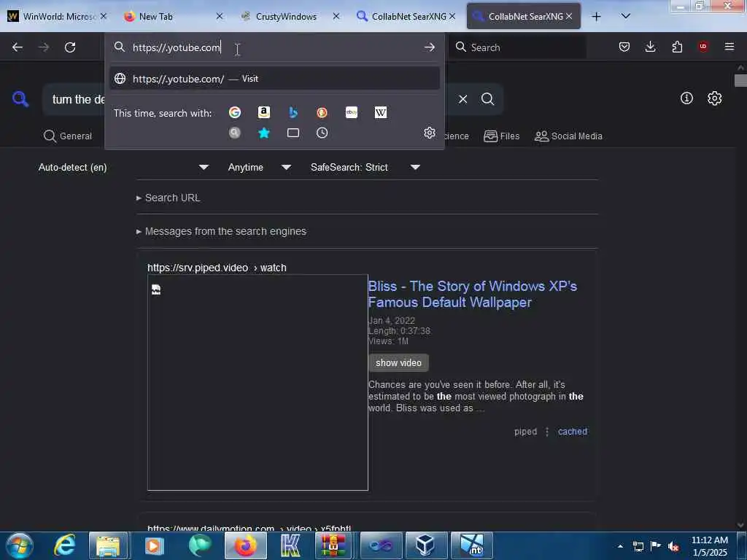Close the New Tab tab

[x=220, y=16]
